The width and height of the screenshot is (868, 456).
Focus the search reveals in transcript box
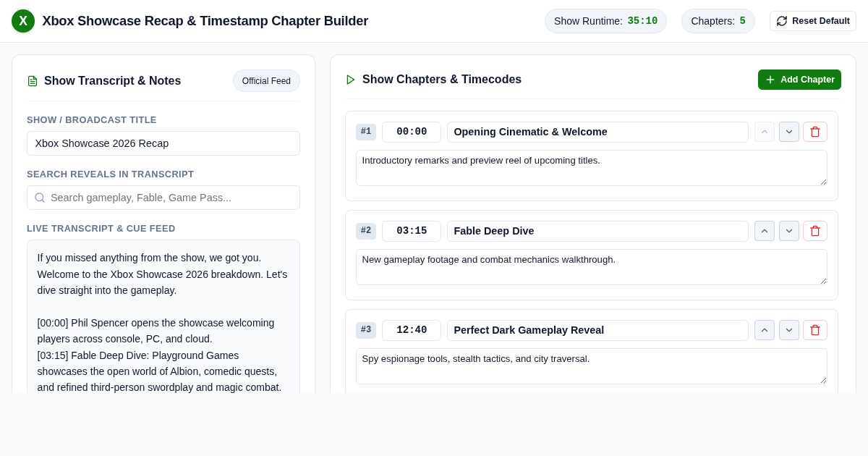point(163,198)
